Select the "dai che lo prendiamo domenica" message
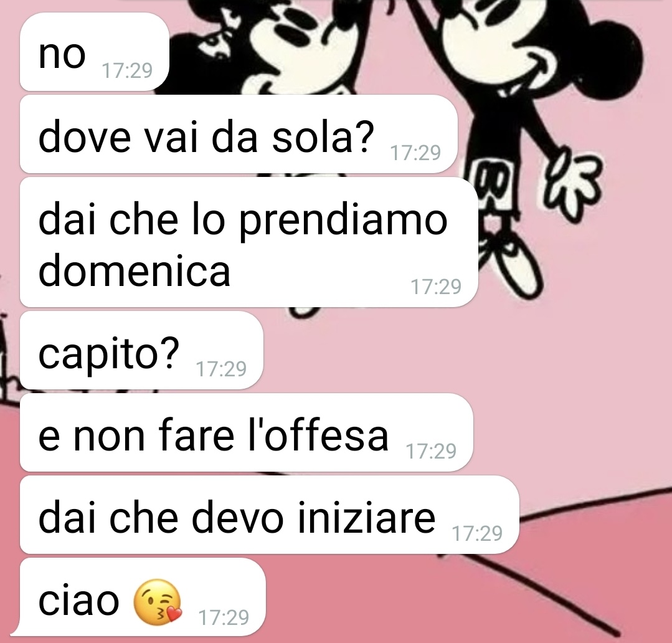 click(249, 242)
